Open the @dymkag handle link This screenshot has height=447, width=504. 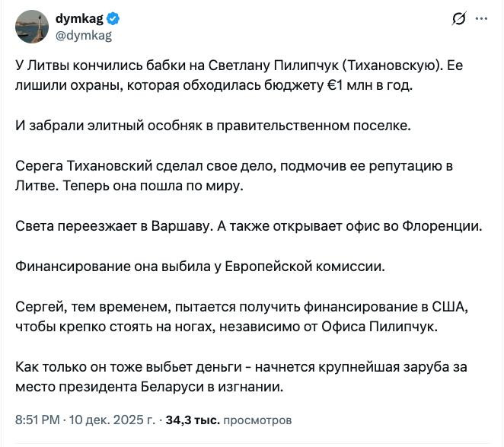coord(84,35)
